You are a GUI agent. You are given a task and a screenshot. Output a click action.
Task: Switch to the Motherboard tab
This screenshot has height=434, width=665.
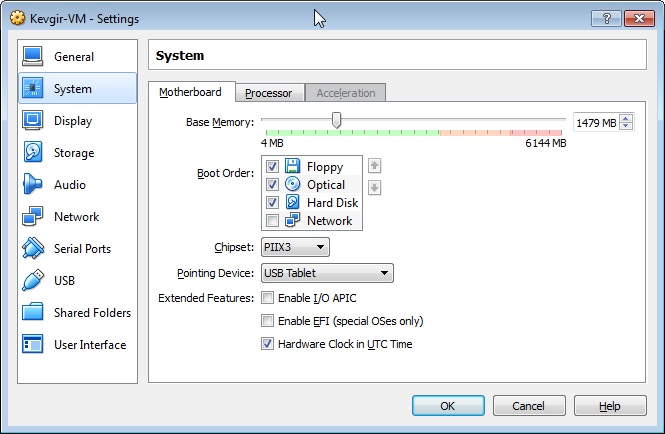191,92
